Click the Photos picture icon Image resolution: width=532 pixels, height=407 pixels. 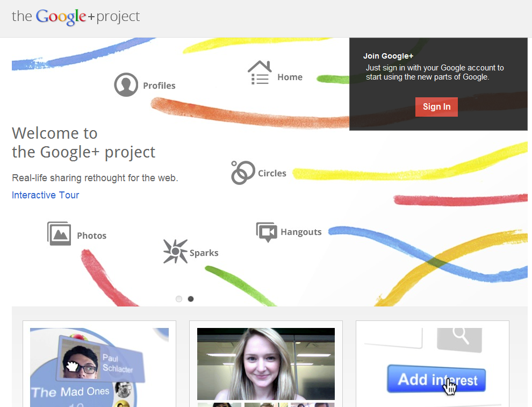tap(59, 233)
